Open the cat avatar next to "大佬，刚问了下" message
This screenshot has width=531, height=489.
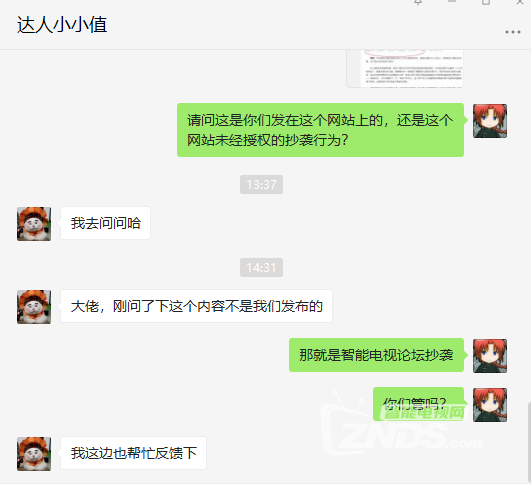[x=34, y=307]
